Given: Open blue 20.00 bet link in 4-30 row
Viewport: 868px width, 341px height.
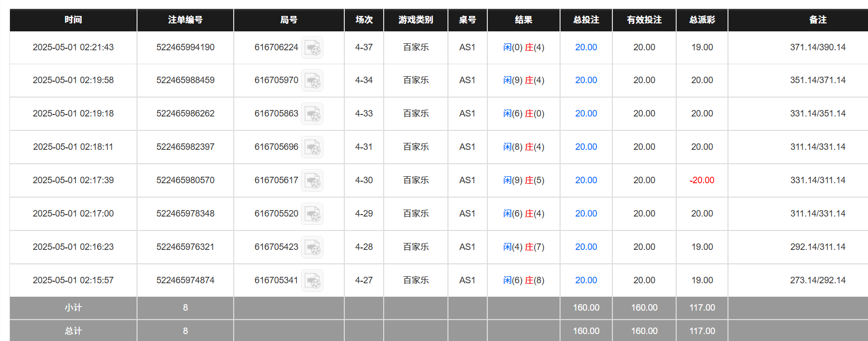Looking at the screenshot, I should (x=586, y=180).
